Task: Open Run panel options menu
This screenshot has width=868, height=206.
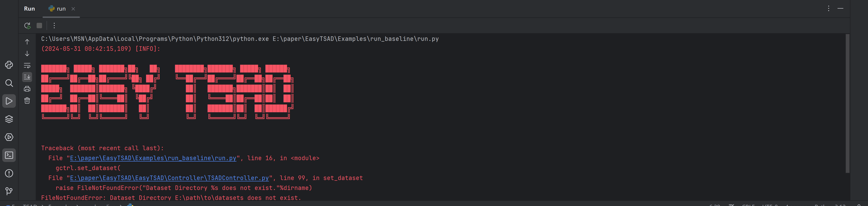Action: coord(829,8)
